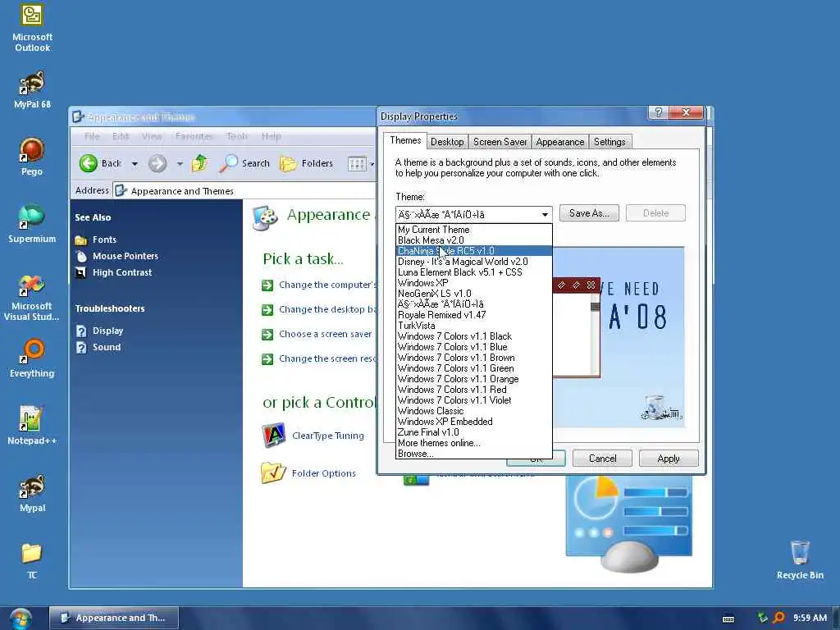Open Folder Options control panel icon
The image size is (840, 630).
[x=308, y=473]
